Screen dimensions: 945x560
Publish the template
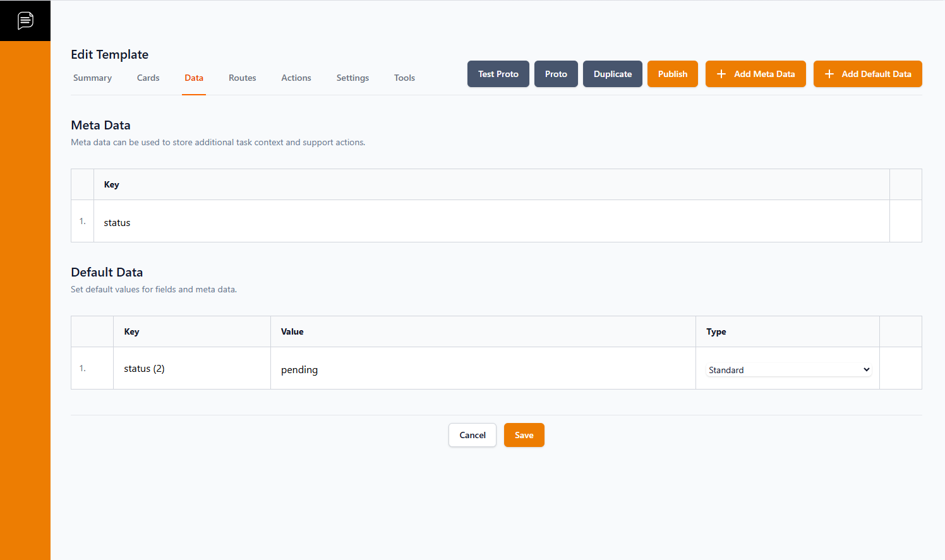click(x=672, y=74)
